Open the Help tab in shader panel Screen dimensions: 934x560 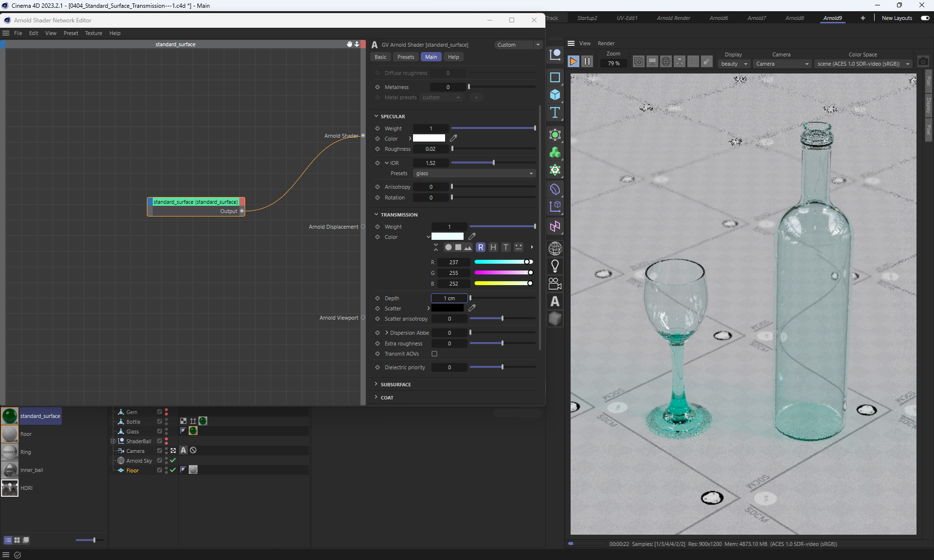(453, 57)
